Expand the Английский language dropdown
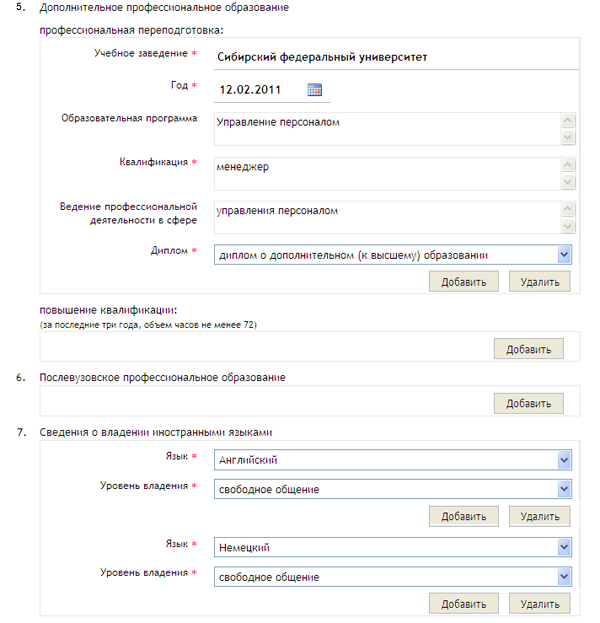 (x=564, y=460)
